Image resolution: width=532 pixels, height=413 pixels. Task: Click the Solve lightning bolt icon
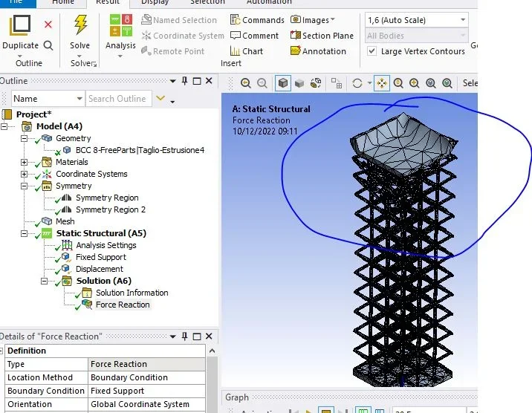click(x=80, y=25)
